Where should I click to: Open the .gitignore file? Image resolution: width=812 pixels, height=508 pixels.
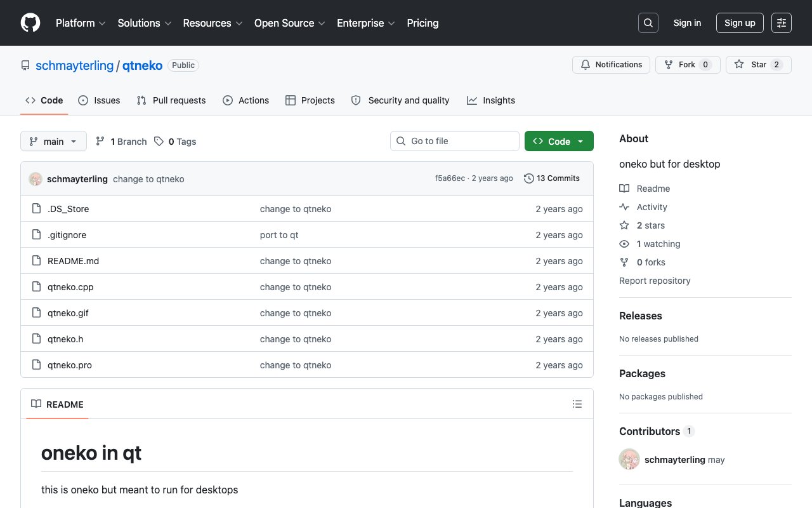(67, 235)
